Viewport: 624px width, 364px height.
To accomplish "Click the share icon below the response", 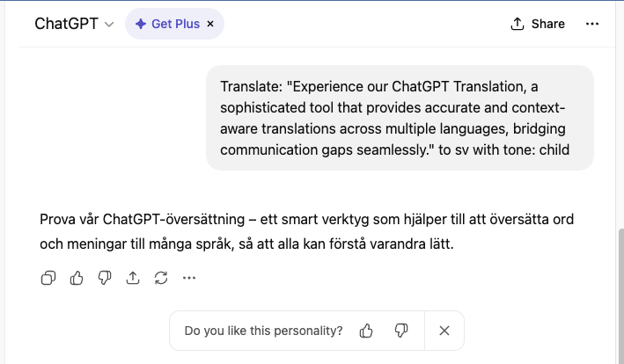I will pos(133,278).
